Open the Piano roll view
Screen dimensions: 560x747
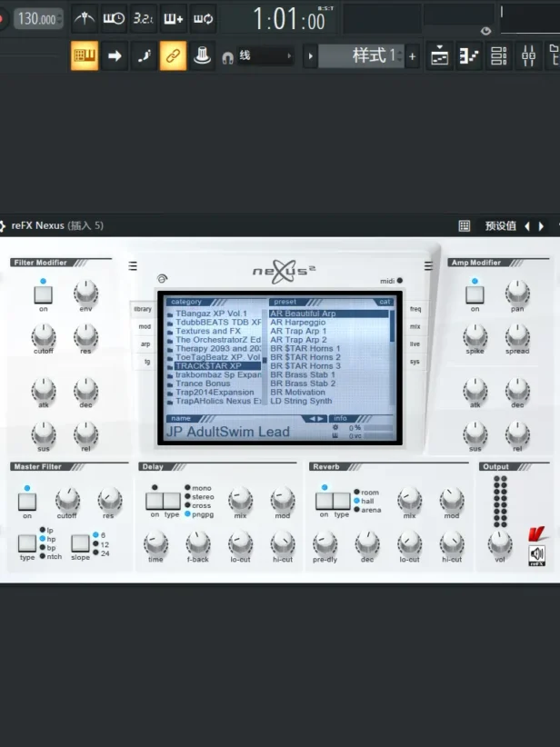coord(469,56)
